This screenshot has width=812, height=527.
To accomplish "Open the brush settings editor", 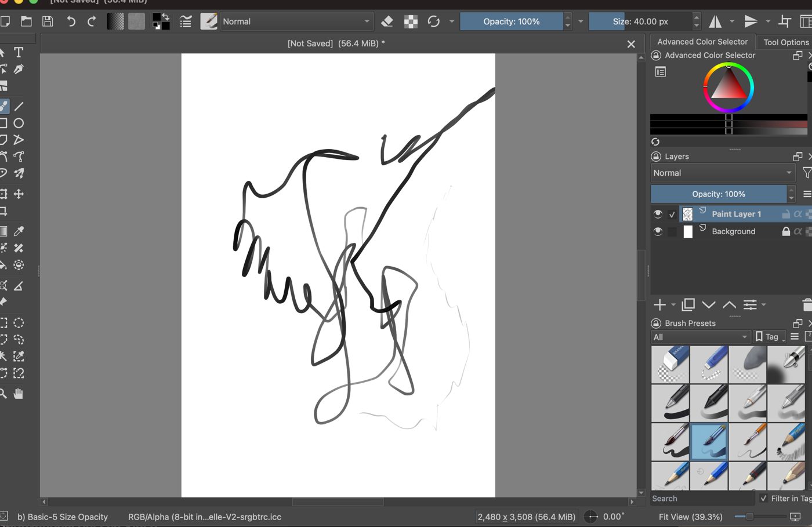I will tap(186, 22).
